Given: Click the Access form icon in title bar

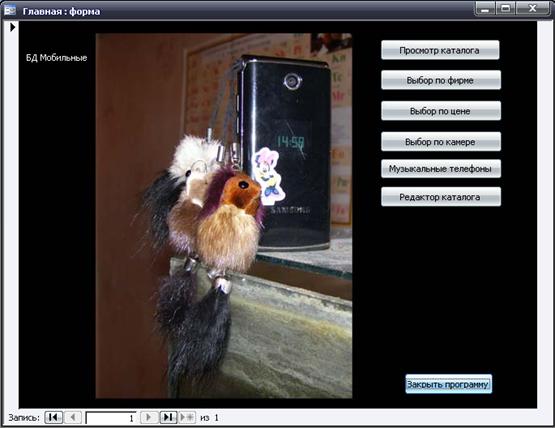Looking at the screenshot, I should coord(10,10).
